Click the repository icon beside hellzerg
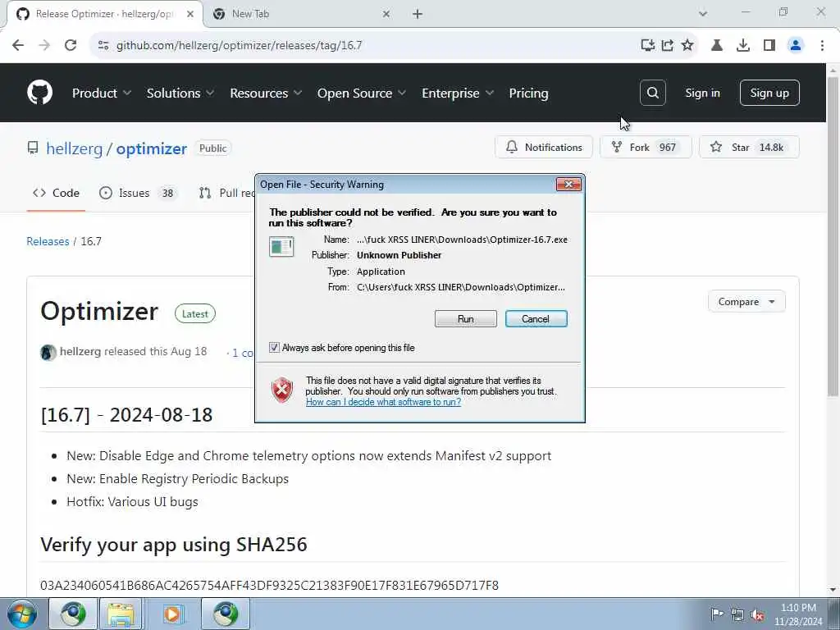The width and height of the screenshot is (840, 630). tap(33, 148)
